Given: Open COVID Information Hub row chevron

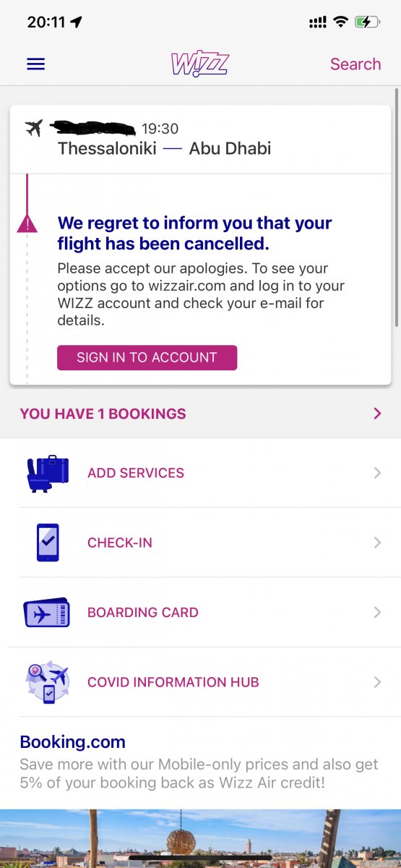Looking at the screenshot, I should tap(377, 682).
